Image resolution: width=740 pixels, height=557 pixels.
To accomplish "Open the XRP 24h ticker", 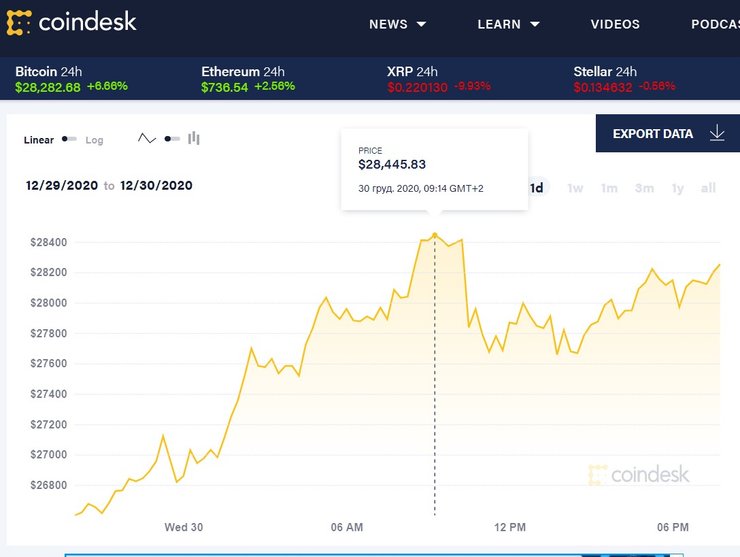I will (439, 79).
